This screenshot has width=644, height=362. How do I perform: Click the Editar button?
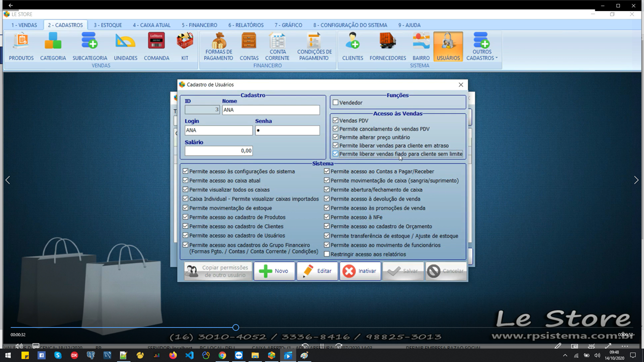[x=317, y=271]
